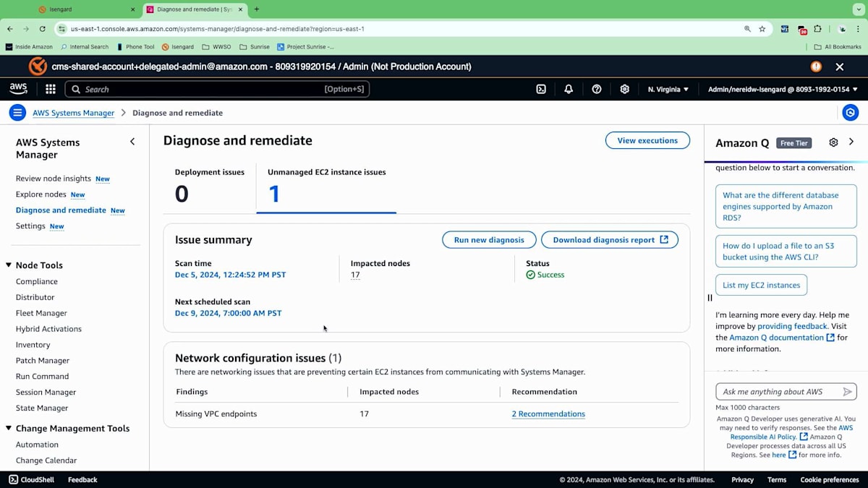
Task: Open Settings in the Systems Manager sidebar
Action: pos(30,226)
